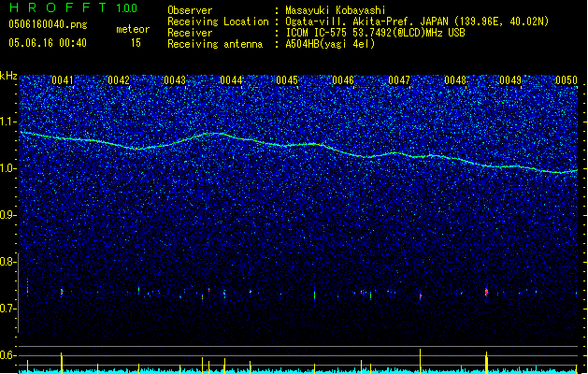
Task: Select the receiver text ICOM IC-575 53.7492 MHz USB
Action: (375, 33)
